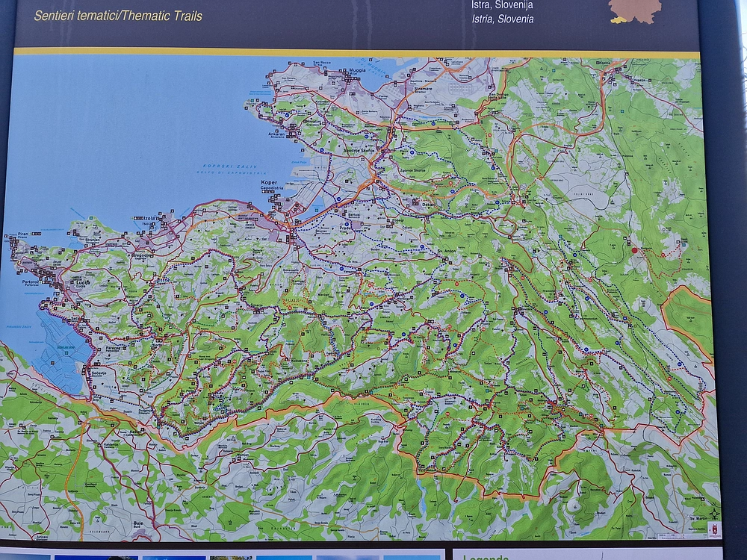Click the Istra, Slovenija heading text
The width and height of the screenshot is (747, 560).
coord(502,5)
